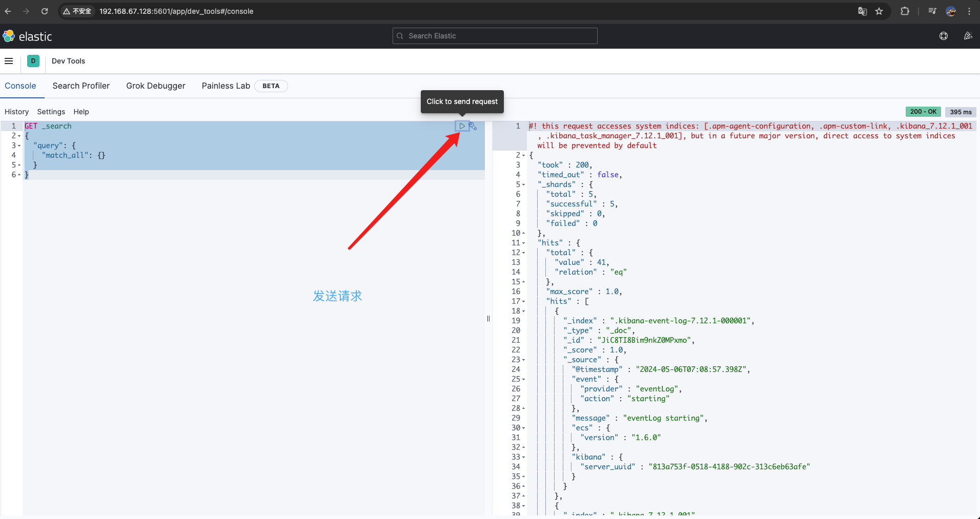Viewport: 980px width, 519px height.
Task: Click the "max_score" : 1.0 line
Action: point(584,292)
